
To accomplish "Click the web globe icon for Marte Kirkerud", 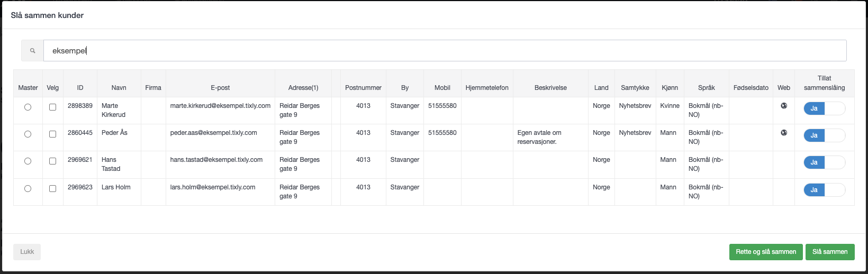I will (x=784, y=106).
